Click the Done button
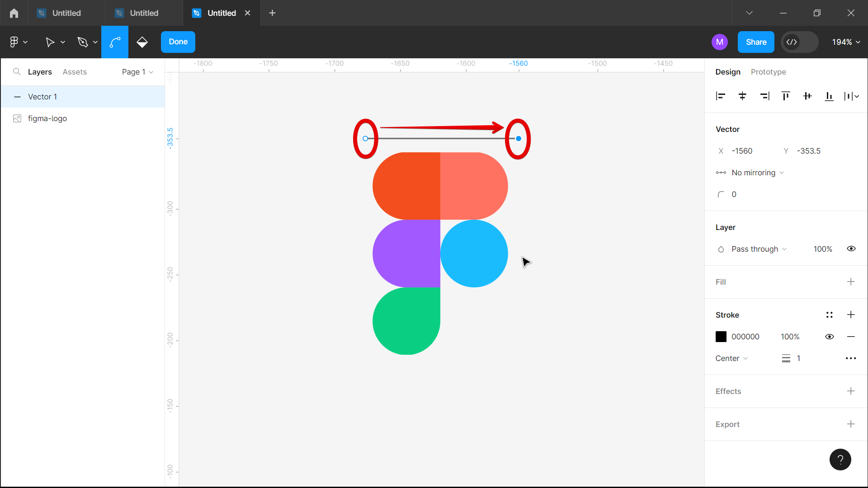This screenshot has width=868, height=488. [x=178, y=42]
